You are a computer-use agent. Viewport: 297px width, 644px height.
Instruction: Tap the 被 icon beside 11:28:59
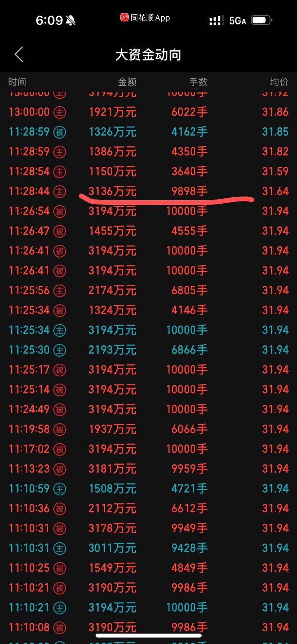tap(60, 132)
